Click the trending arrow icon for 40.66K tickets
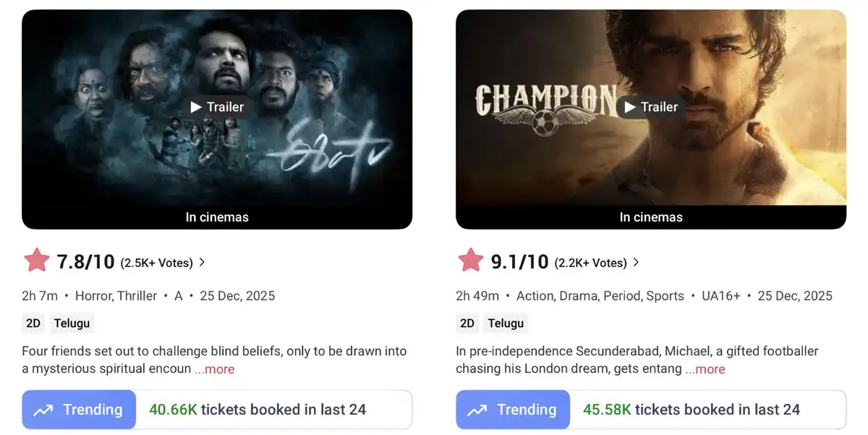 (43, 410)
